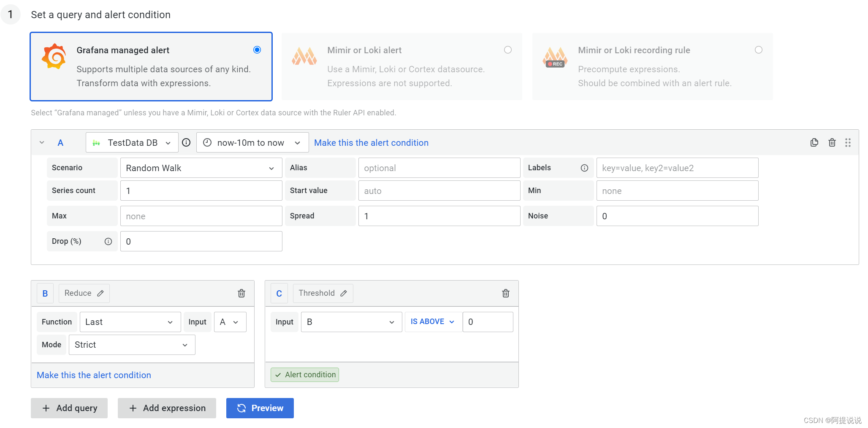This screenshot has width=868, height=428.
Task: Click the Mimir or Loki alert logo
Action: tap(304, 56)
